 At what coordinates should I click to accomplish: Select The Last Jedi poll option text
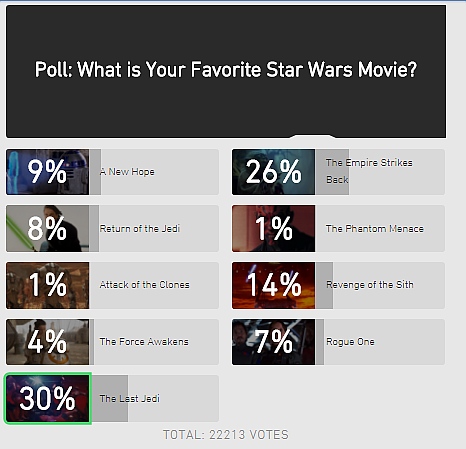click(129, 398)
